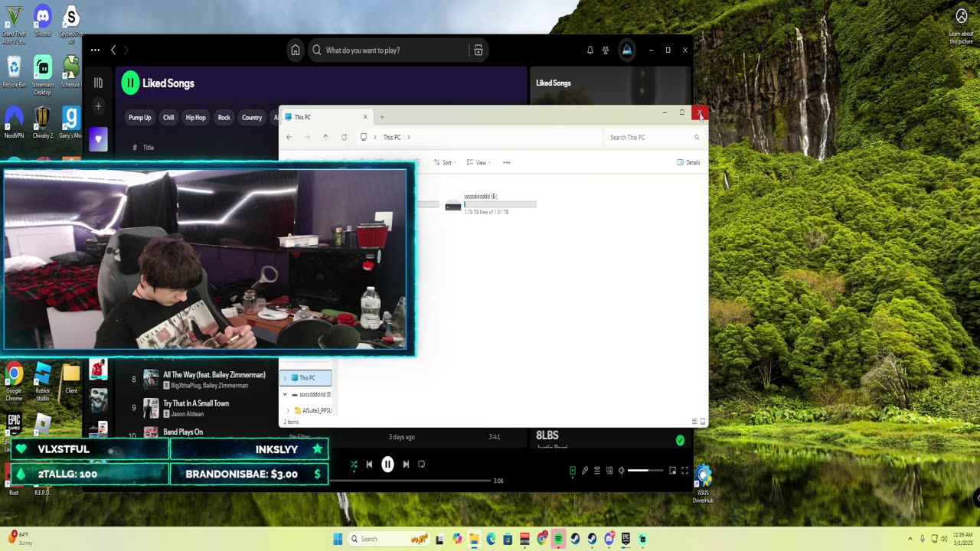Image resolution: width=980 pixels, height=551 pixels.
Task: Click Spotify Browse icon in search bar
Action: (x=478, y=51)
